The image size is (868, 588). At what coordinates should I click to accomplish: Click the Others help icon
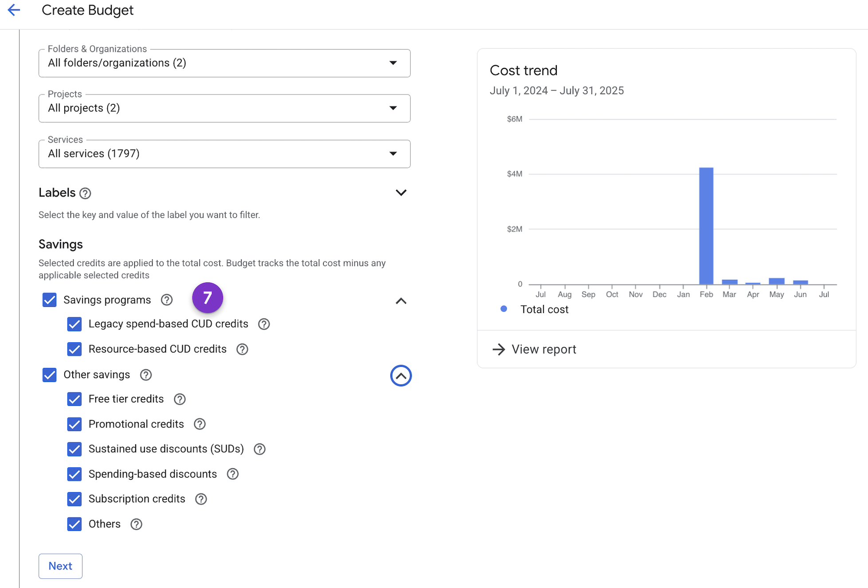click(136, 524)
